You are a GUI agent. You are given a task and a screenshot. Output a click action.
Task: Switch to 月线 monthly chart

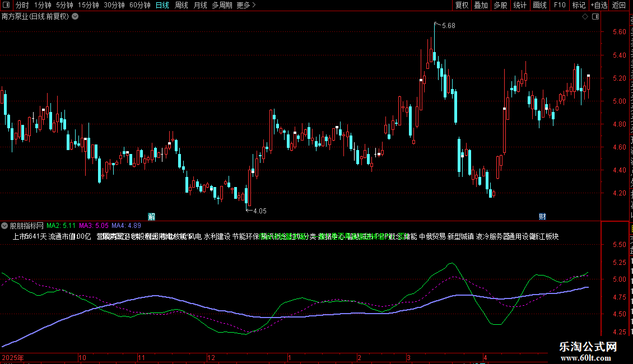pos(200,5)
